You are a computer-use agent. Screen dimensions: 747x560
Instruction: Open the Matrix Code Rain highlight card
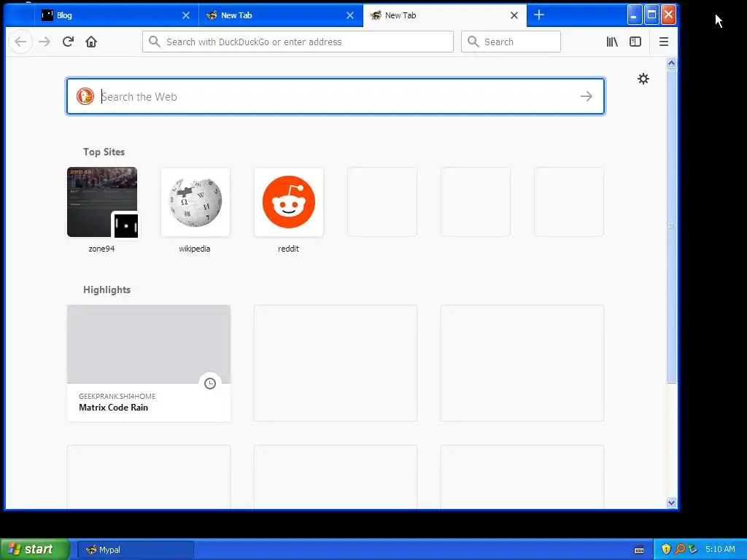[149, 363]
